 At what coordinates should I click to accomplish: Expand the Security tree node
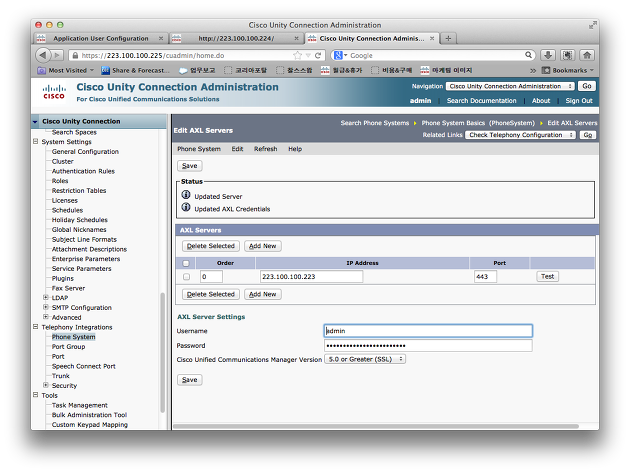tap(46, 385)
